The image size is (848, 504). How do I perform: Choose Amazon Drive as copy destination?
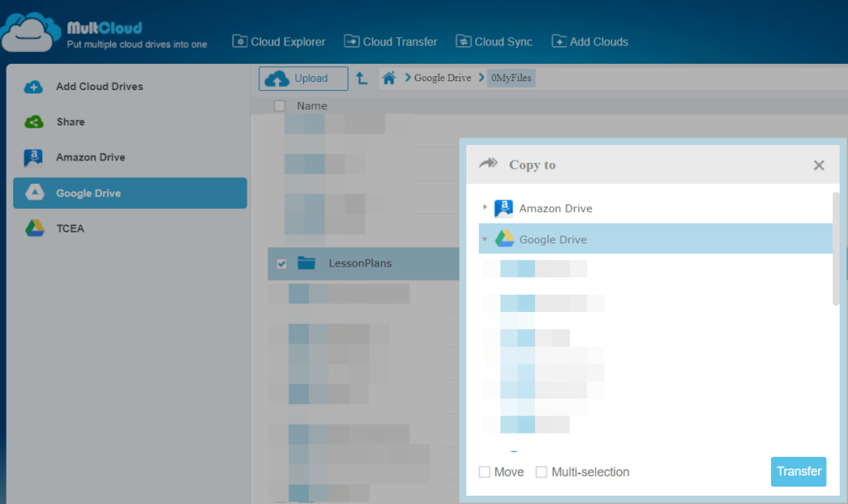click(556, 209)
